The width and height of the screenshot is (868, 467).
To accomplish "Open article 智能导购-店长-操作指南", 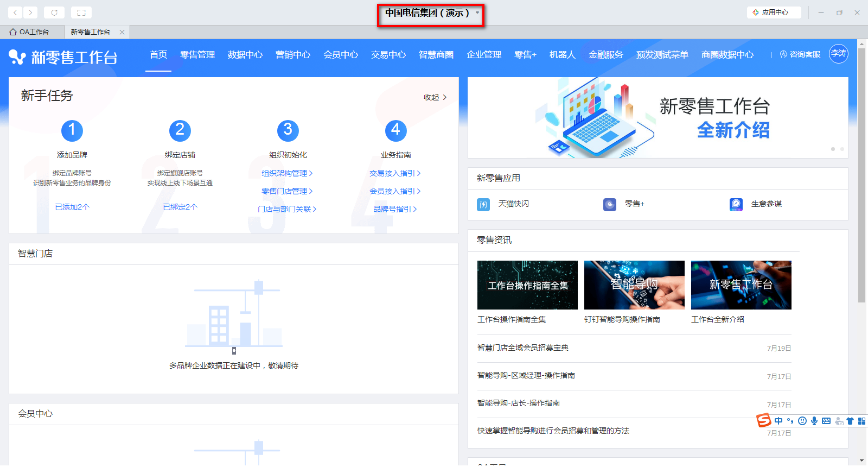I will [x=519, y=403].
